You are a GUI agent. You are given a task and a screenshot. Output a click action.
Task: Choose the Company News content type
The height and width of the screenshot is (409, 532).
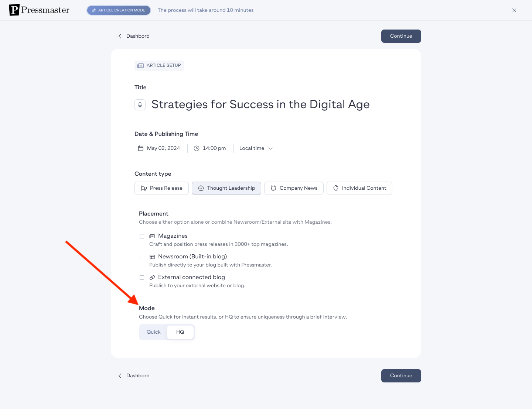pos(294,188)
